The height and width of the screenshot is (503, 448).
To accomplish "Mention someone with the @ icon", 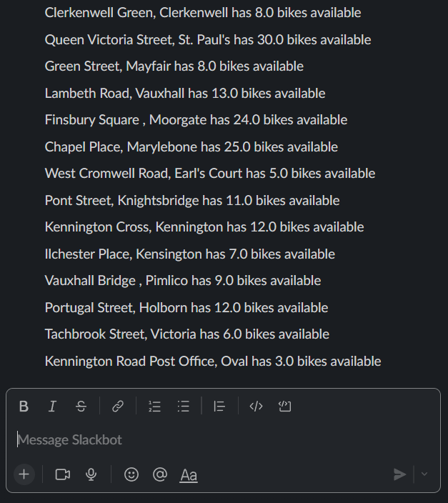I will (160, 474).
